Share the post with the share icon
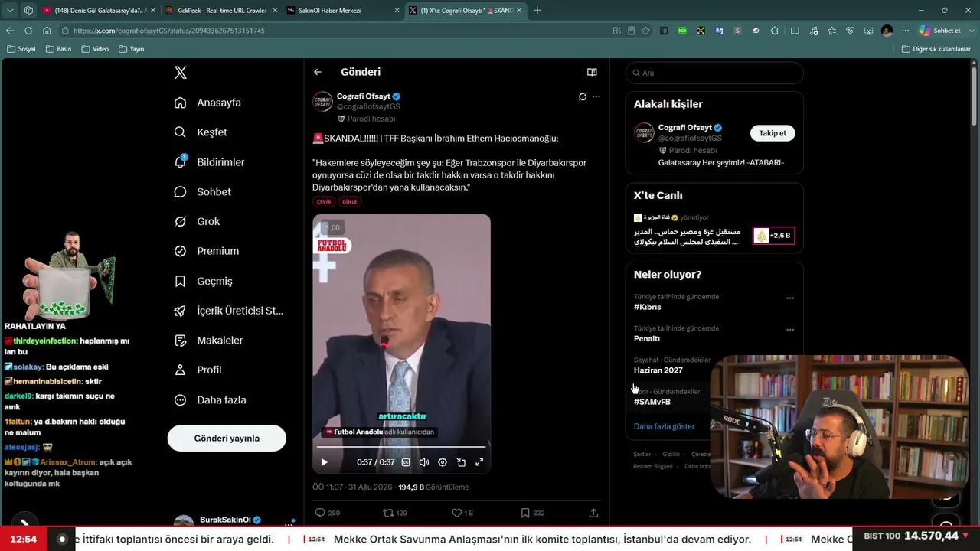This screenshot has width=980, height=551. click(x=593, y=513)
